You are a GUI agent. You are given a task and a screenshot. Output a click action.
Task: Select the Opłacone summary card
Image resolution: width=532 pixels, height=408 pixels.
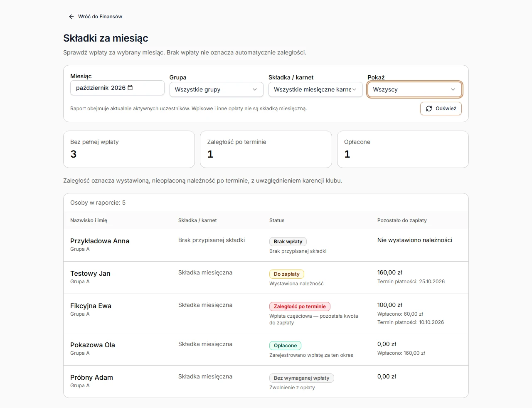[403, 149]
